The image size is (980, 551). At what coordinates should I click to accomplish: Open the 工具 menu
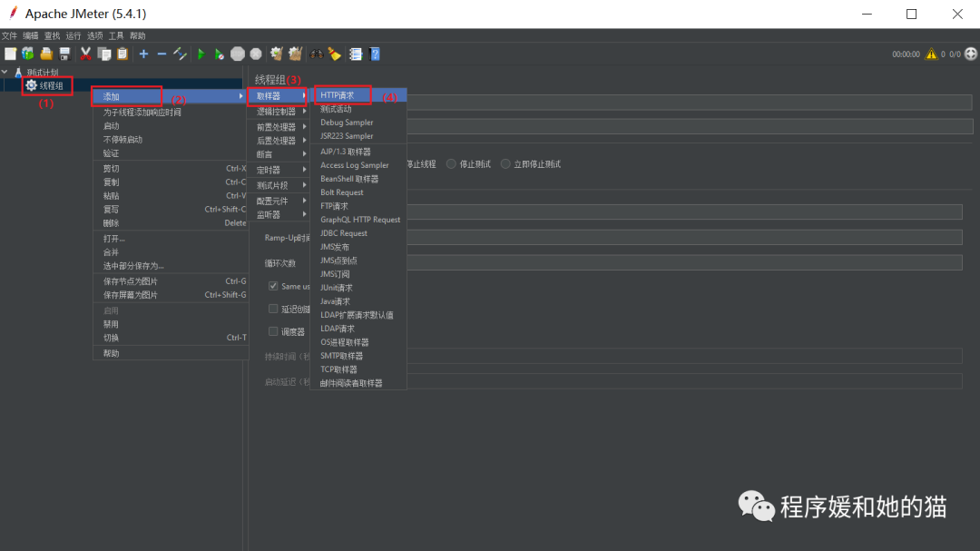pyautogui.click(x=116, y=35)
